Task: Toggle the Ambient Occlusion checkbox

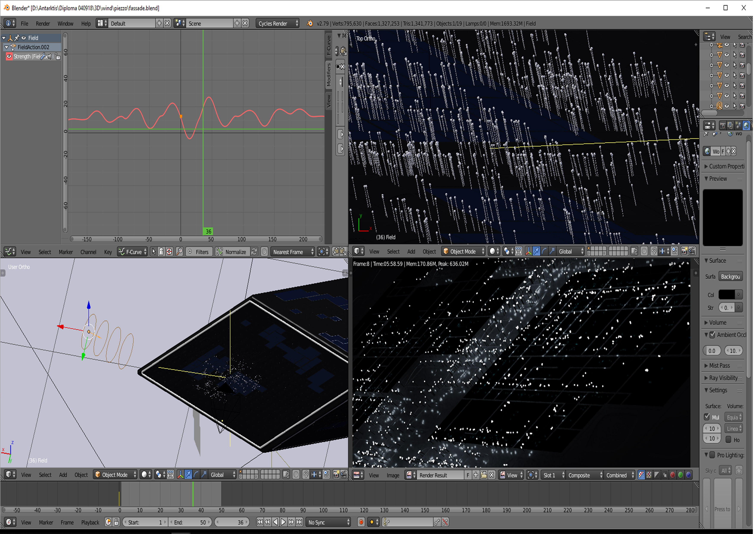Action: (x=713, y=335)
